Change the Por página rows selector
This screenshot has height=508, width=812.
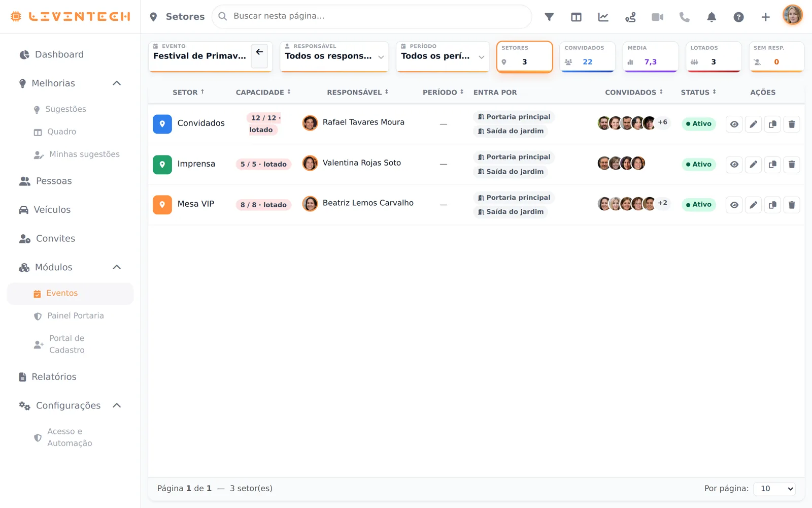(774, 489)
